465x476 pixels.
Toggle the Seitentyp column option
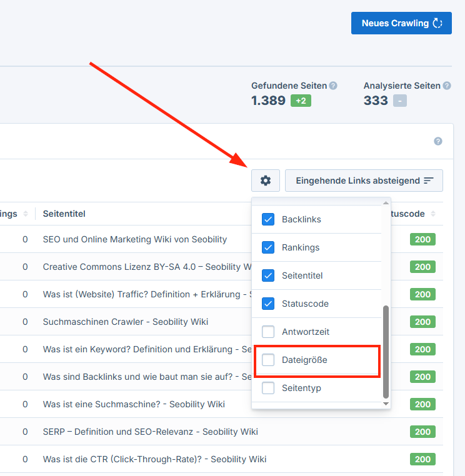(268, 388)
